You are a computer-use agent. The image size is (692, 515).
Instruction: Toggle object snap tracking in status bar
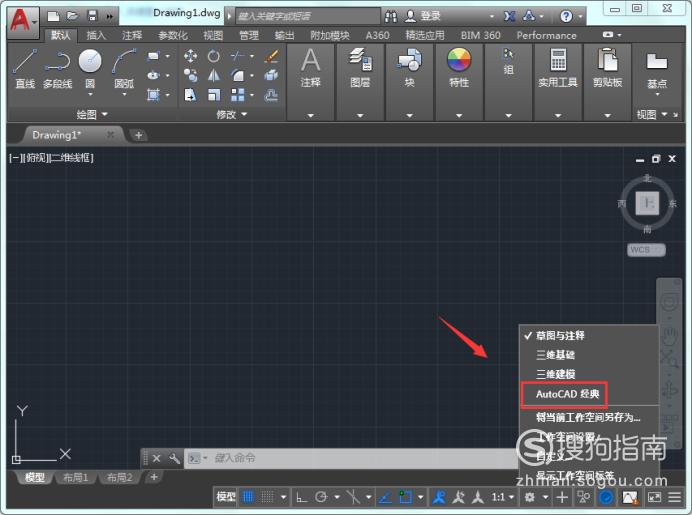pos(386,497)
